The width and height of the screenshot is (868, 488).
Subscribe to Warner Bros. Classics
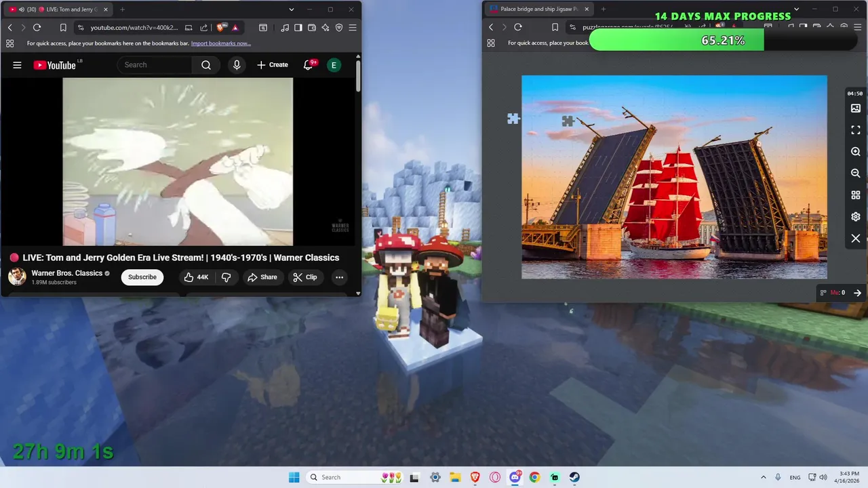click(x=142, y=277)
